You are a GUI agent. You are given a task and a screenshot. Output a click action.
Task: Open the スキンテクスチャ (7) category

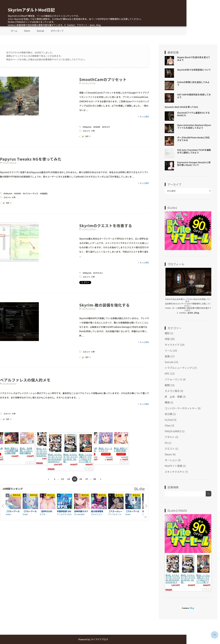(176, 472)
